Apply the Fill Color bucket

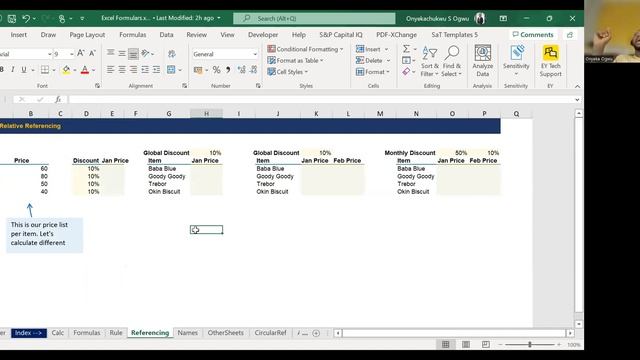click(x=66, y=70)
